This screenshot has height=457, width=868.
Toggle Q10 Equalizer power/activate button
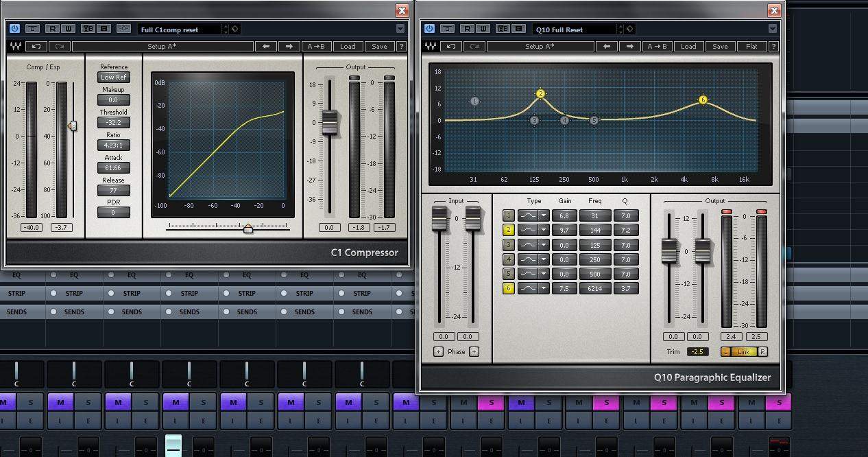point(429,29)
